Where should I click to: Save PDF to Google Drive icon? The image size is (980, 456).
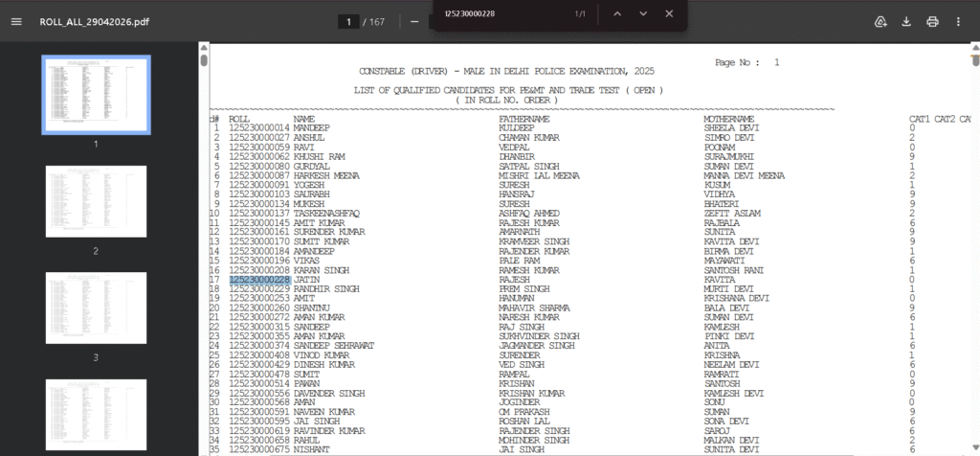click(x=880, y=21)
